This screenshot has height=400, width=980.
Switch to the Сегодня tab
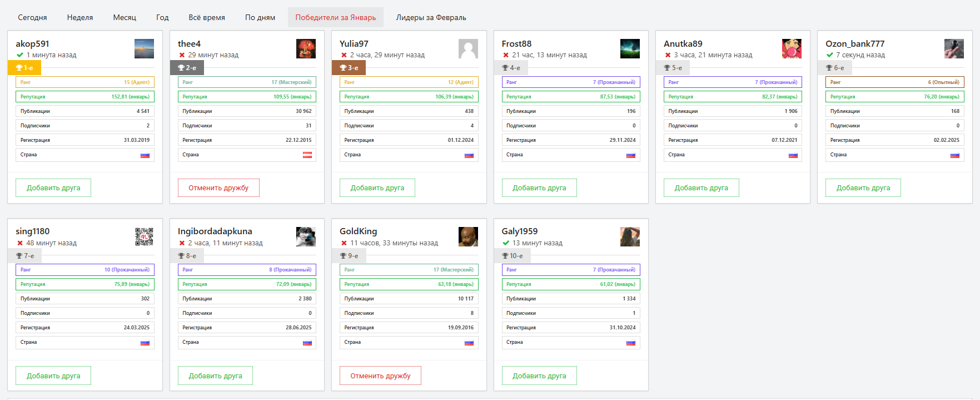[x=32, y=17]
